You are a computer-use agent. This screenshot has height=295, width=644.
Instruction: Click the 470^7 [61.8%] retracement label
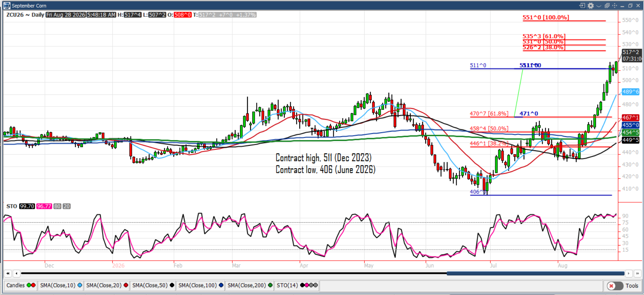pyautogui.click(x=489, y=113)
